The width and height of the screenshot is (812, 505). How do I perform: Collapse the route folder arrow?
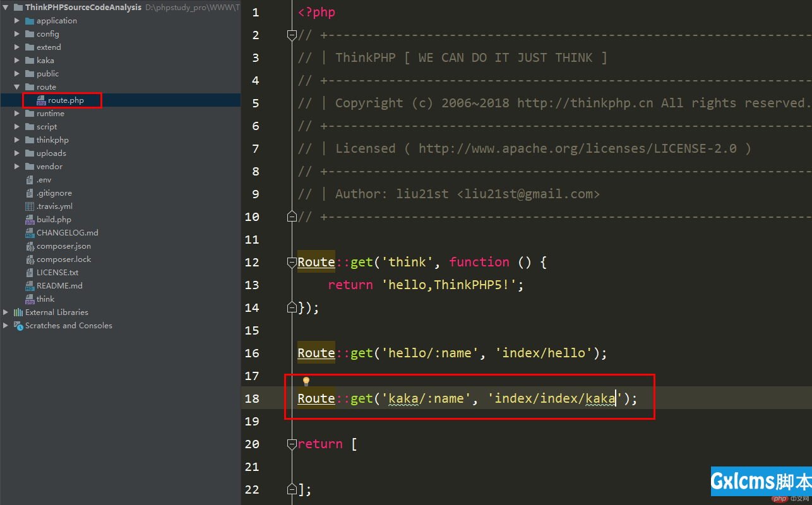18,87
